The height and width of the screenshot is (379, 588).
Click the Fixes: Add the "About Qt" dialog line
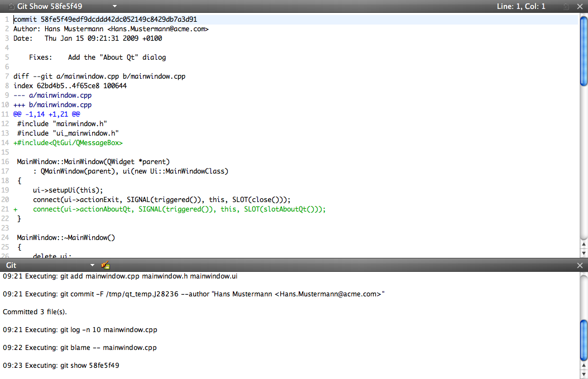(x=98, y=57)
